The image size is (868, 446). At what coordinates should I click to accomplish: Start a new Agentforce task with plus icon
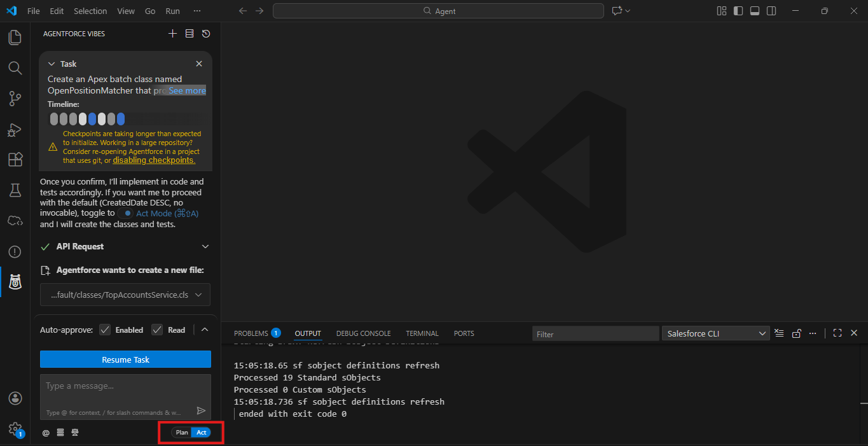[x=172, y=34]
